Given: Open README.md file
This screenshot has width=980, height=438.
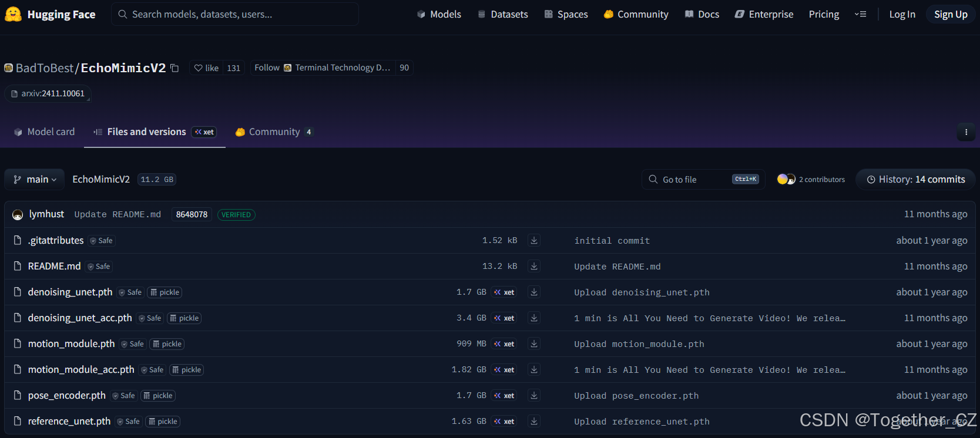Looking at the screenshot, I should click(x=54, y=267).
